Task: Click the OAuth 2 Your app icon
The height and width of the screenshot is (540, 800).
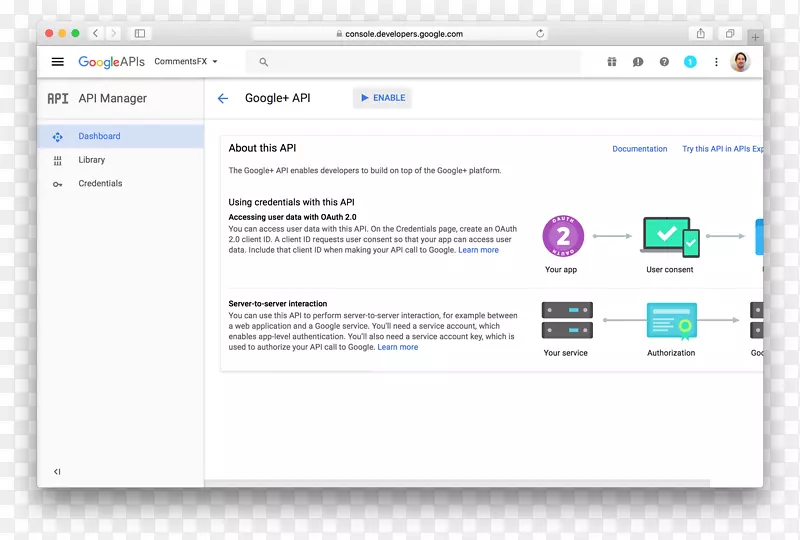Action: 563,236
